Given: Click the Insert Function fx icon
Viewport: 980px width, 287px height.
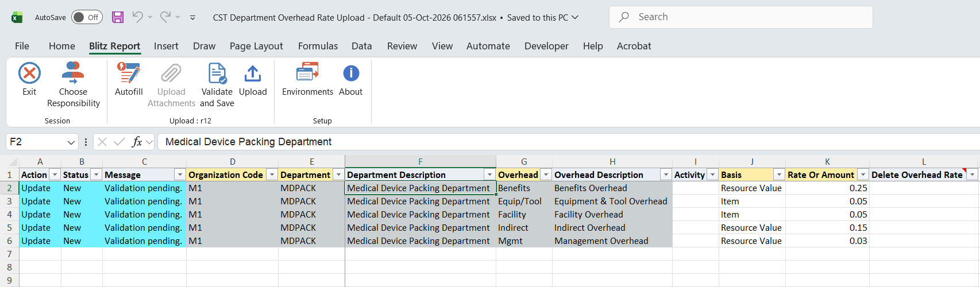Looking at the screenshot, I should tap(137, 142).
